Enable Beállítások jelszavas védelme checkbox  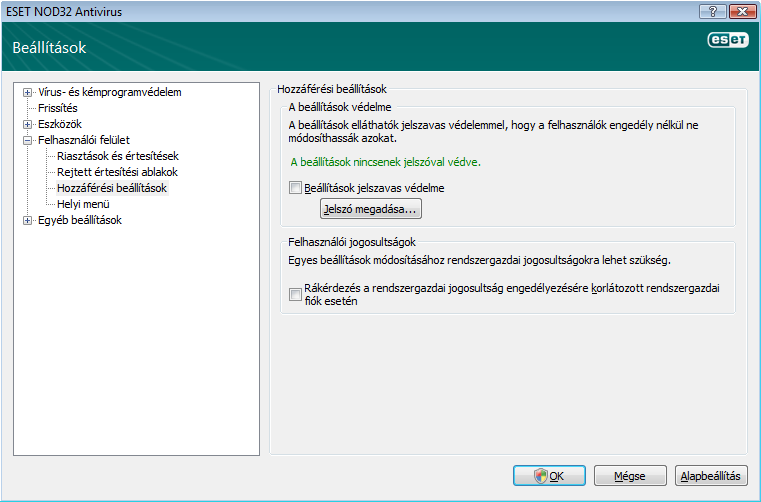[295, 187]
